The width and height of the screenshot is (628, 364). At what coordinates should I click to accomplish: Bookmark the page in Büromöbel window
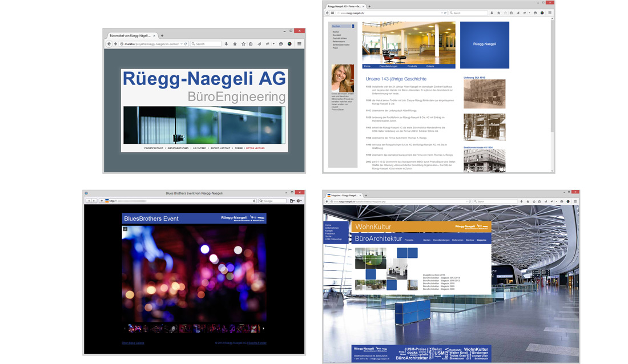click(x=243, y=44)
